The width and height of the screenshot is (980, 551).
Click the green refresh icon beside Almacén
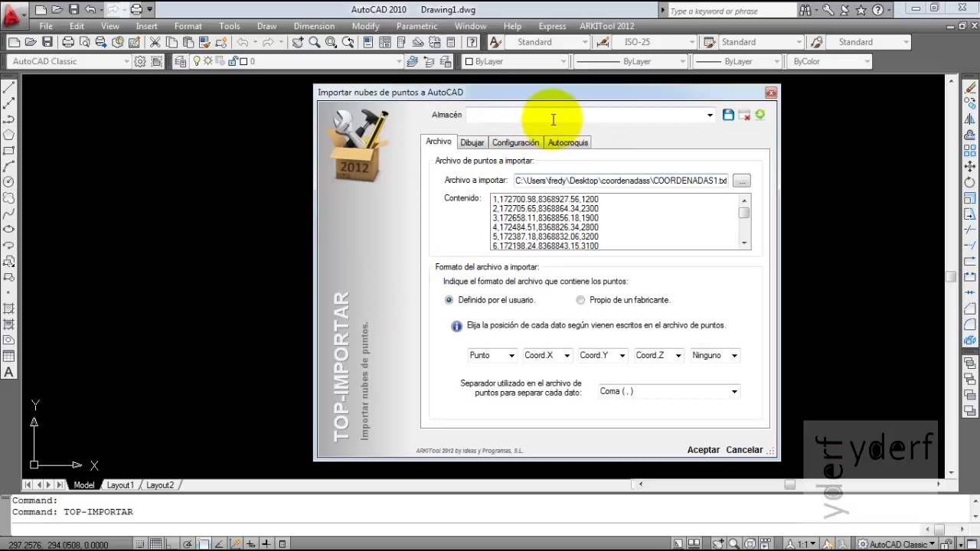(x=759, y=115)
